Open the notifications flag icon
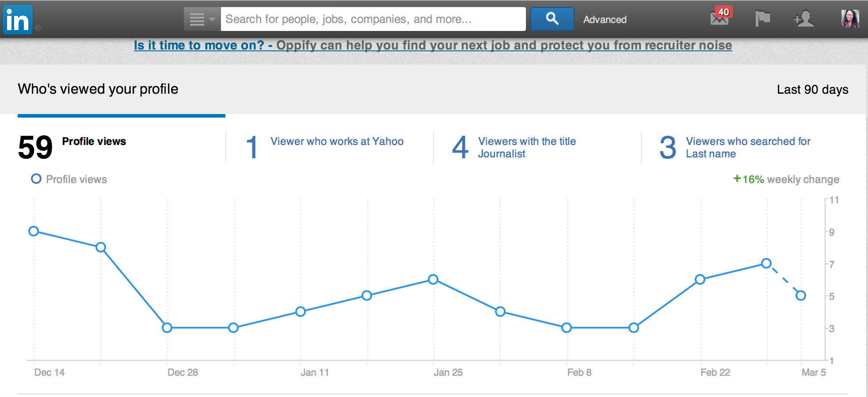The height and width of the screenshot is (397, 868). tap(762, 19)
